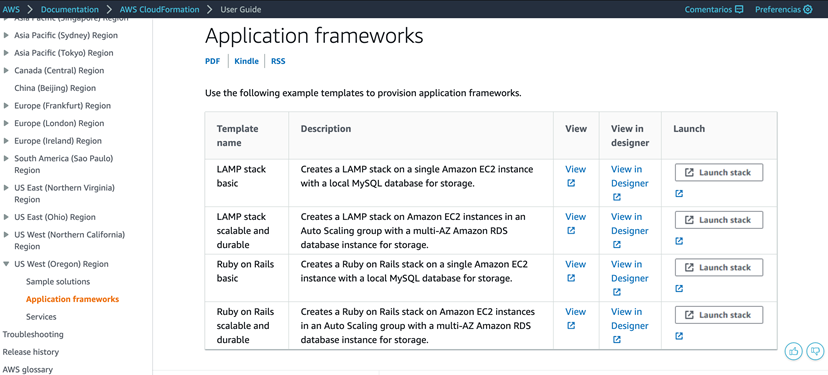828x375 pixels.
Task: Collapse the US West (Oregon) Region node
Action: tap(6, 264)
